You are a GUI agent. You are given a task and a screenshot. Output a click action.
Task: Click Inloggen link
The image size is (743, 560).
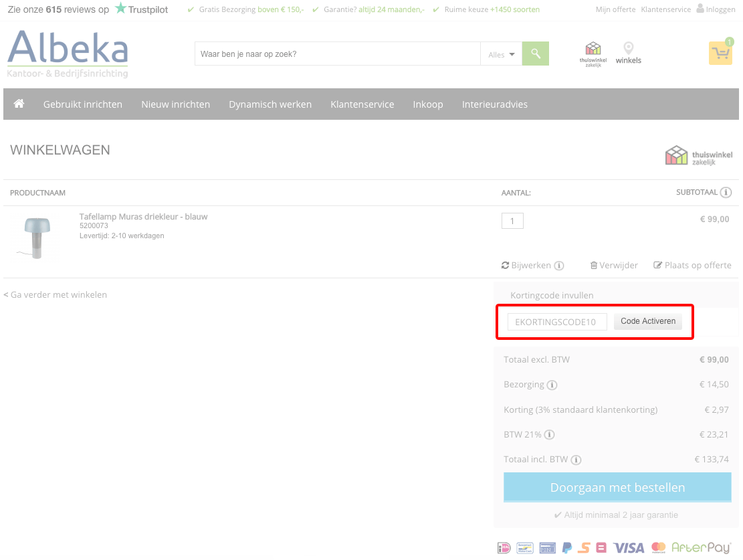click(716, 9)
